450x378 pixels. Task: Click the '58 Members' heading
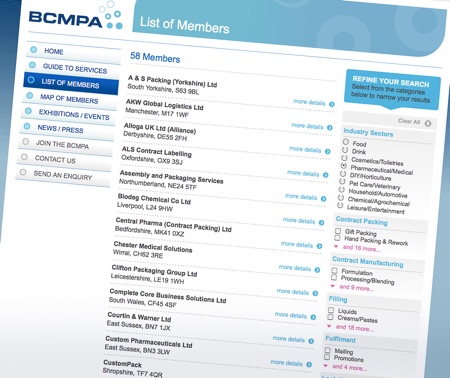click(x=155, y=58)
